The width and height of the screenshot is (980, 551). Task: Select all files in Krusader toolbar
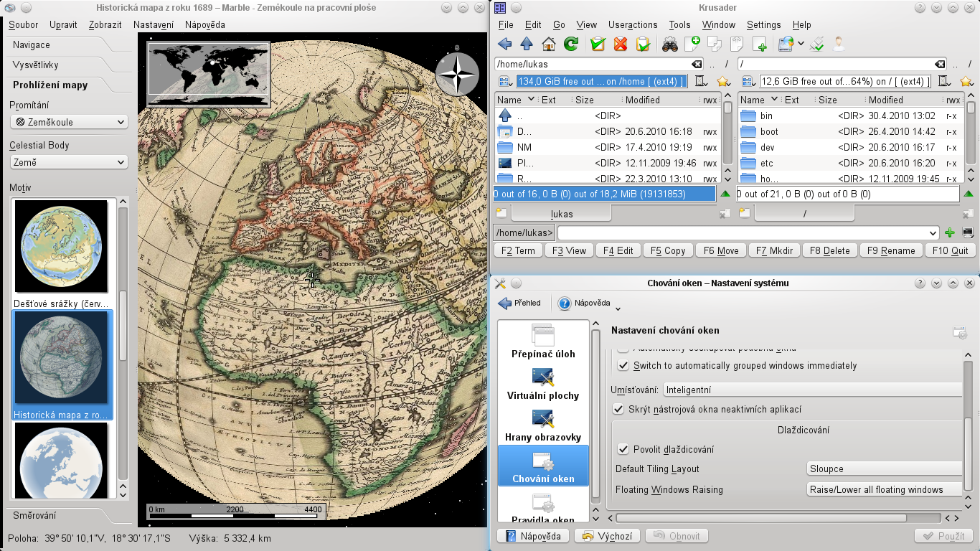click(x=598, y=44)
